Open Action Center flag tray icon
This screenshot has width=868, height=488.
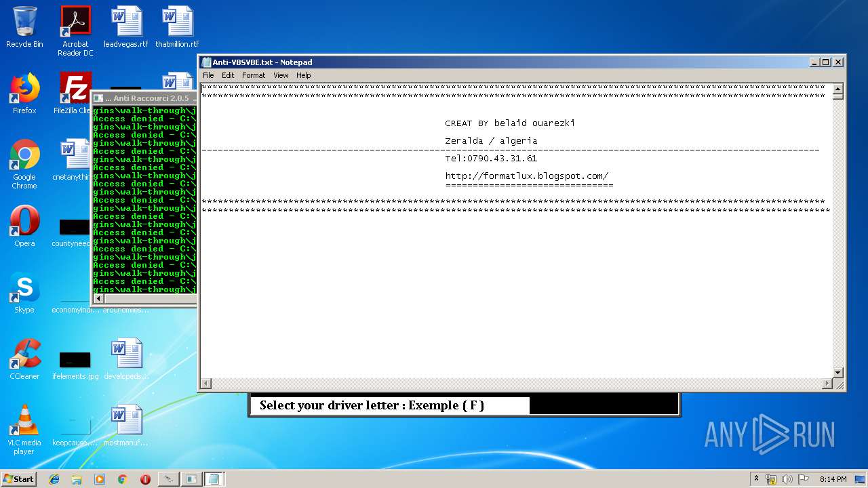tap(804, 479)
